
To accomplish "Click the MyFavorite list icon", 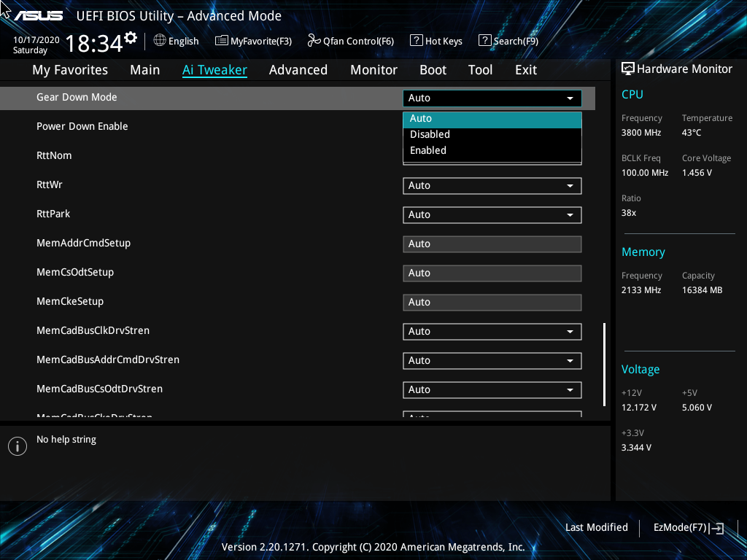I will click(222, 41).
